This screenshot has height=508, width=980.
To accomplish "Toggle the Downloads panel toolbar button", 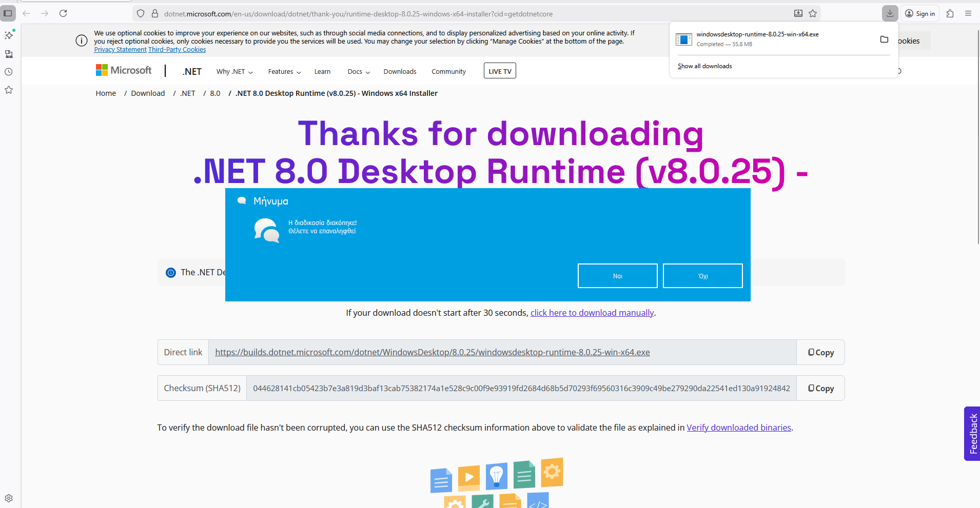I will (x=890, y=14).
